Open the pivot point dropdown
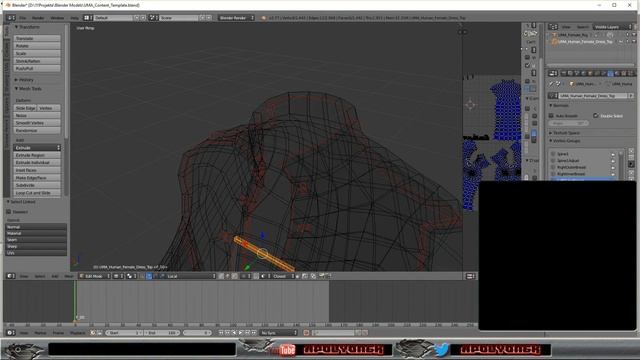The height and width of the screenshot is (360, 640). coord(131,276)
